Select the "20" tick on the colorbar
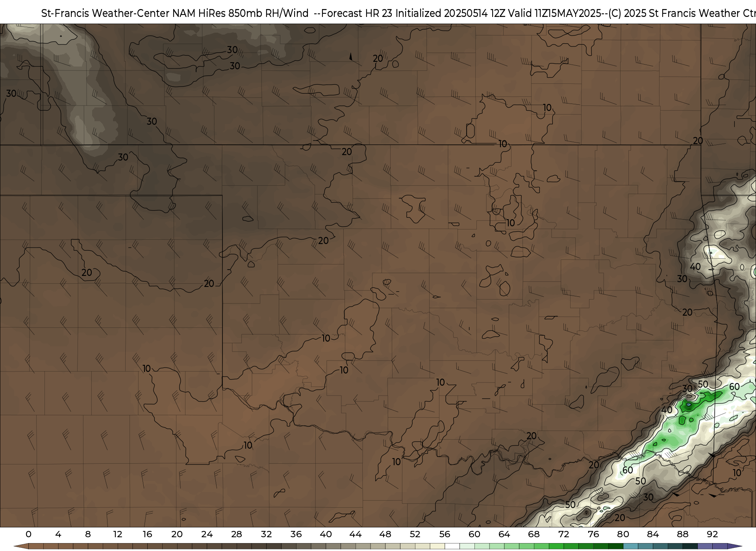 pos(177,534)
